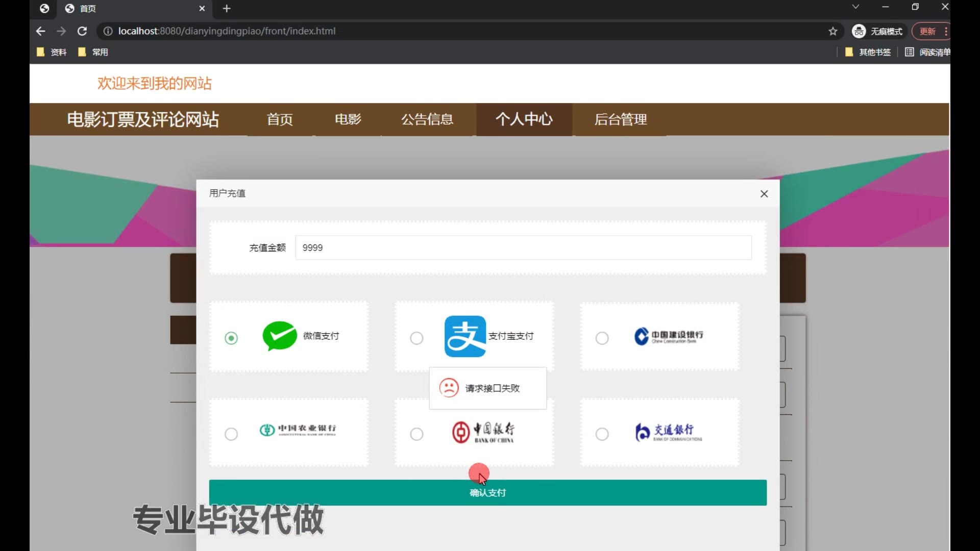This screenshot has width=980, height=551.
Task: Select the Alipay radio button
Action: click(x=416, y=338)
